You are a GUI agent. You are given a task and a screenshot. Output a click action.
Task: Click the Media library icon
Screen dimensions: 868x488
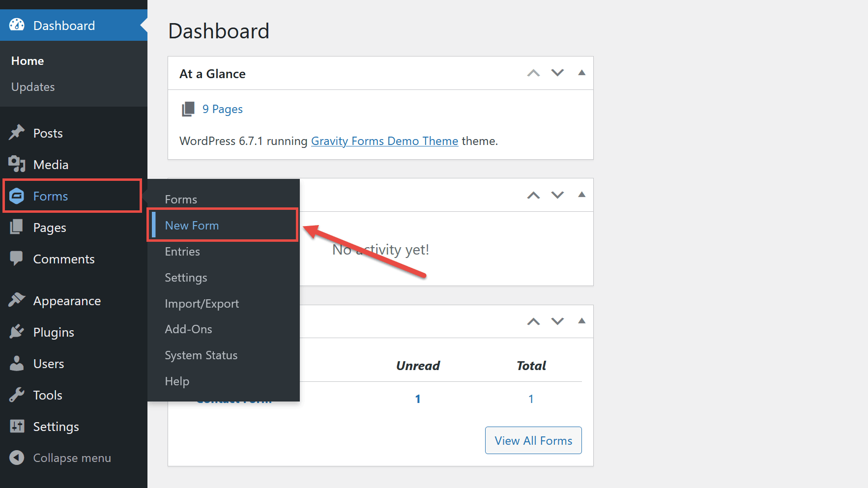17,164
